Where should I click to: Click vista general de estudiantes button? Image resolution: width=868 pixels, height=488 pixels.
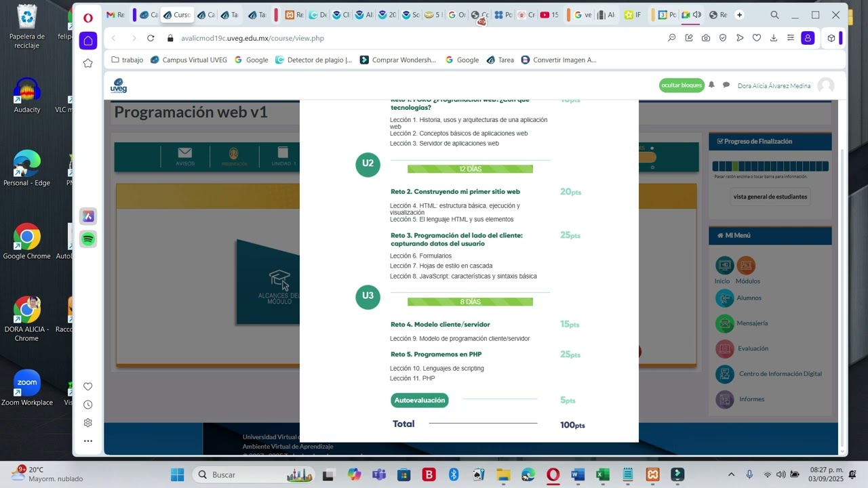[x=770, y=197]
